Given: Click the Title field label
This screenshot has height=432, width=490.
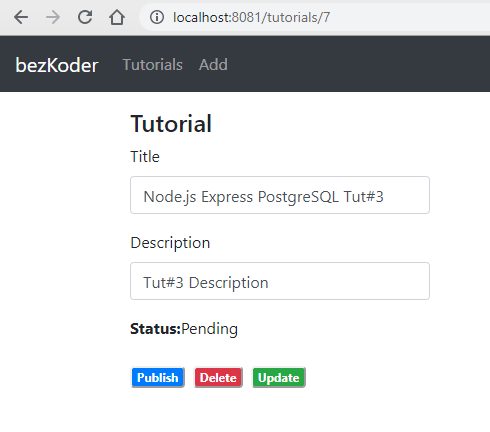Looking at the screenshot, I should (x=145, y=157).
